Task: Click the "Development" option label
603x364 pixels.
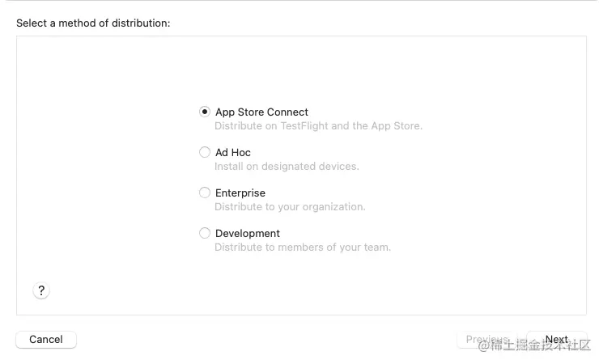Action: pos(248,234)
